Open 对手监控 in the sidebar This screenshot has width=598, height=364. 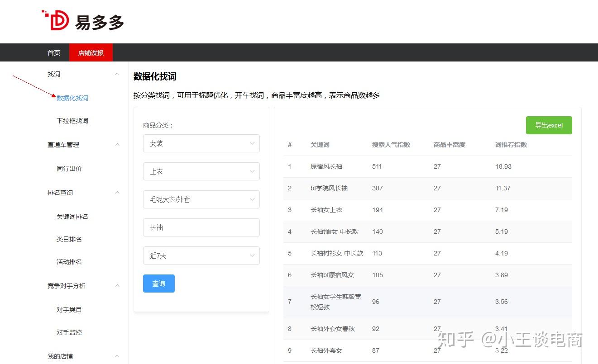click(x=69, y=332)
